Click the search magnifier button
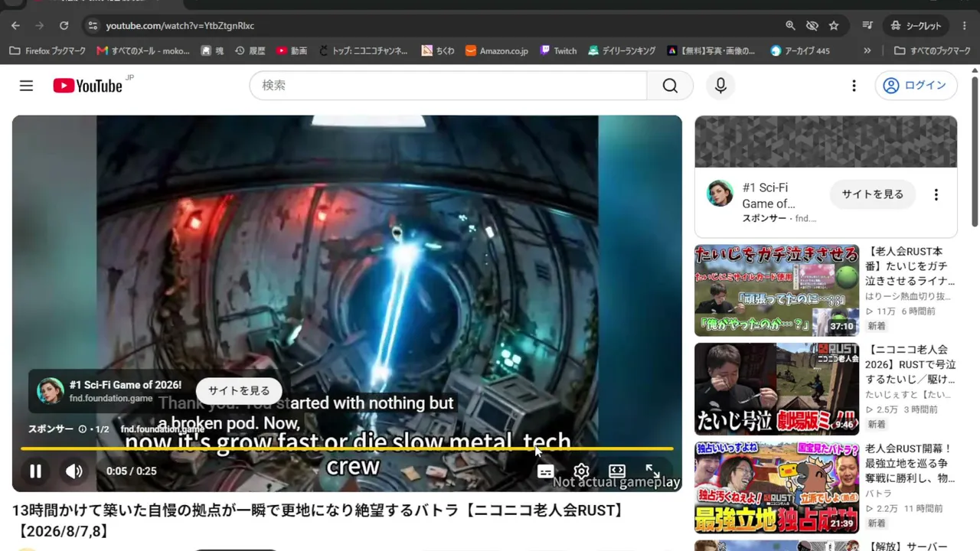This screenshot has width=980, height=551. (670, 86)
